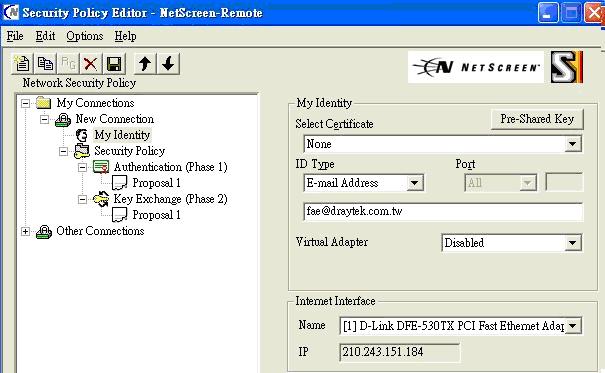Collapse the New Connection tree node
The width and height of the screenshot is (605, 373).
(x=44, y=119)
